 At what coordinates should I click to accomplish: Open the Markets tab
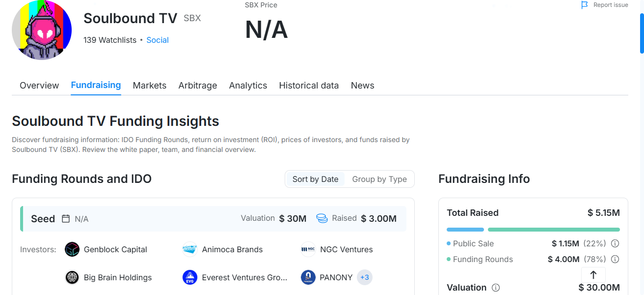click(149, 86)
